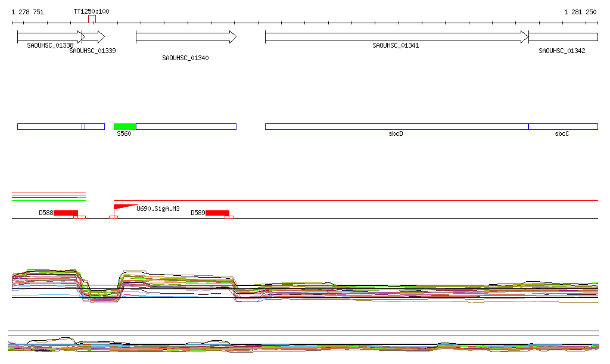Click the SAOUHSC_01340 gene arrow
The height and width of the screenshot is (364, 610).
click(x=185, y=37)
